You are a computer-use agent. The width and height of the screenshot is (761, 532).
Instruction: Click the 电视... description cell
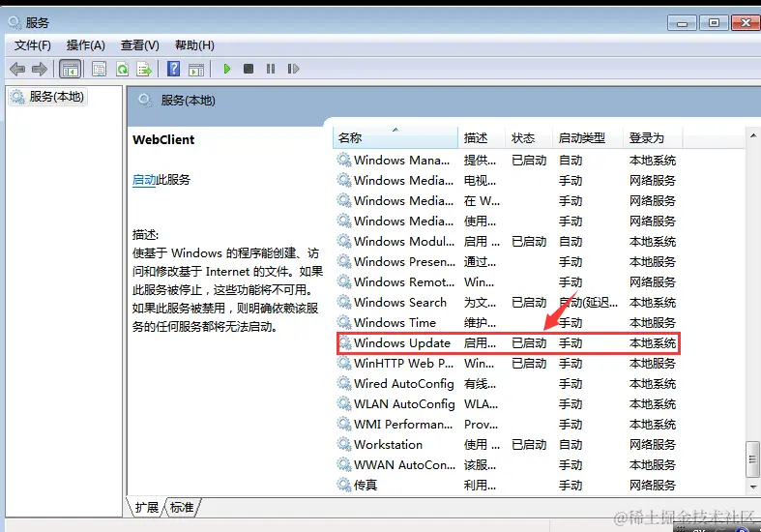[480, 181]
